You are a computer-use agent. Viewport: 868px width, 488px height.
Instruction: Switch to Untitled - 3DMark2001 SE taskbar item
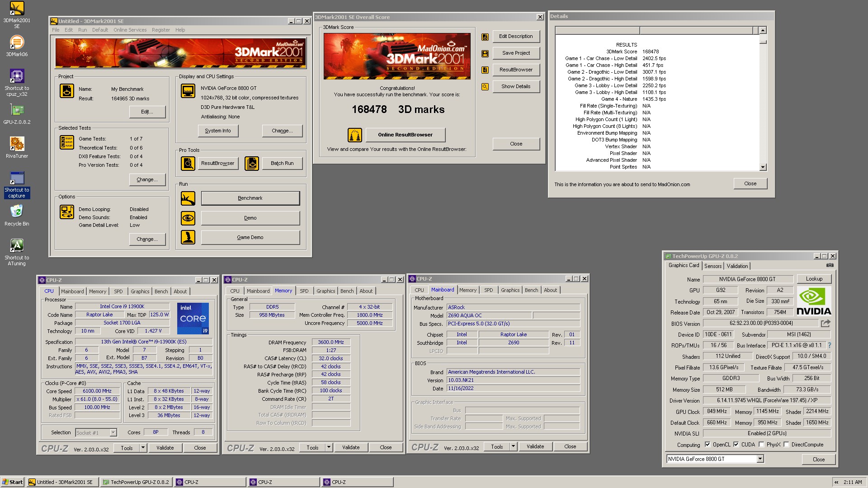62,482
